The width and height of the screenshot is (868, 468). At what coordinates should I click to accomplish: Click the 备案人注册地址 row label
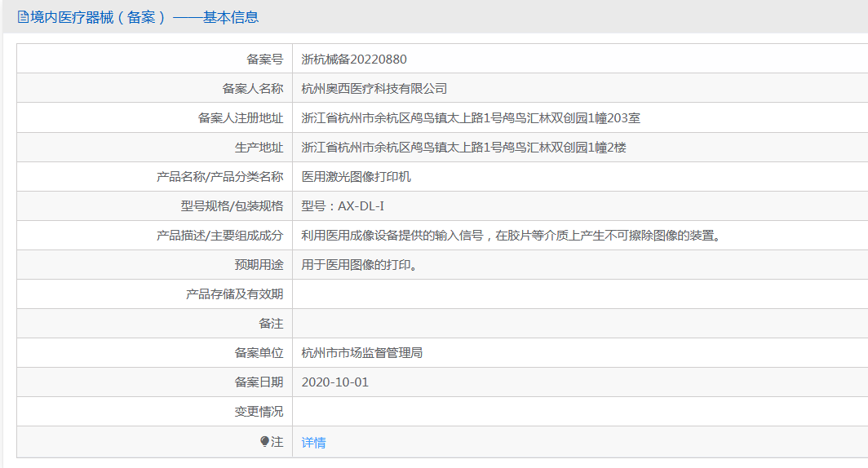pos(240,118)
